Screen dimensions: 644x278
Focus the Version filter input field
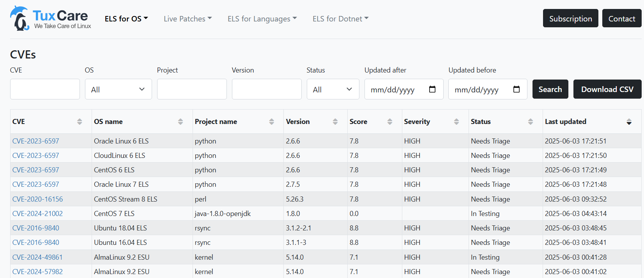coord(267,89)
